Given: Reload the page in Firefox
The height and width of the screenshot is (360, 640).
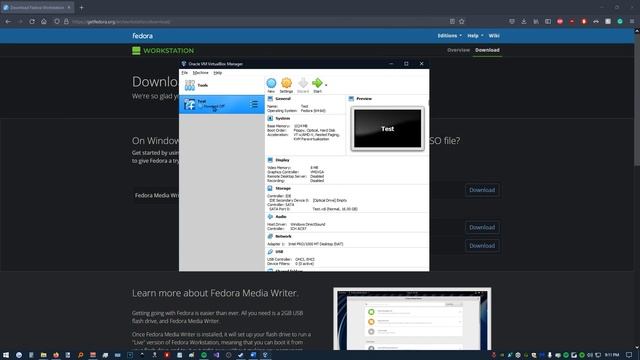Looking at the screenshot, I should point(32,21).
